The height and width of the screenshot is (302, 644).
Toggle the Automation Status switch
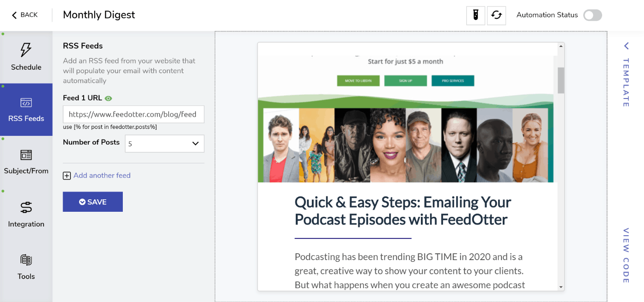tap(592, 15)
